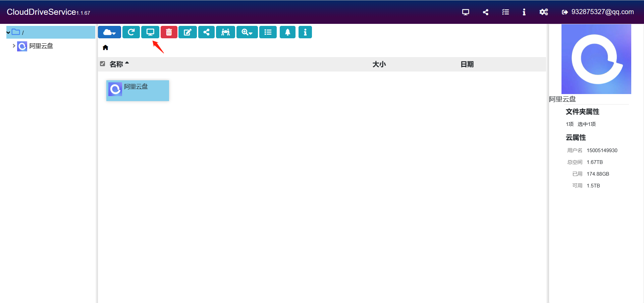Go to home breadcrumb icon
The width and height of the screenshot is (644, 303).
point(105,48)
